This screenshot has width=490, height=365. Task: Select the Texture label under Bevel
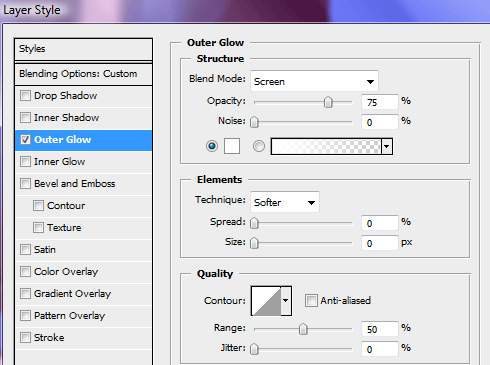[64, 228]
